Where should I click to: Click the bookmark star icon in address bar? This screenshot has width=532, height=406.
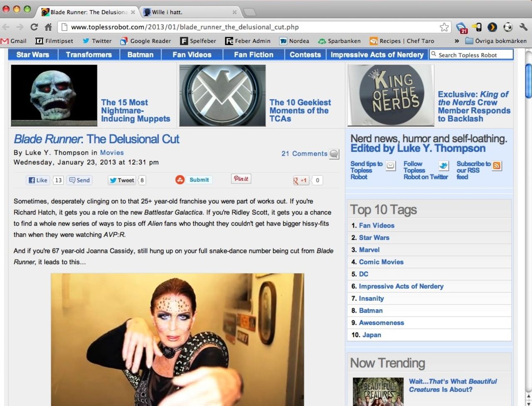click(x=444, y=27)
